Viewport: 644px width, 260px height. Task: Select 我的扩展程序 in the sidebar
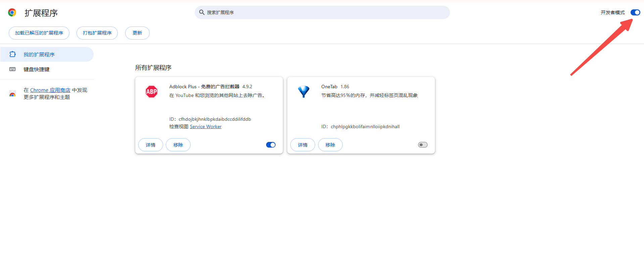(47, 54)
